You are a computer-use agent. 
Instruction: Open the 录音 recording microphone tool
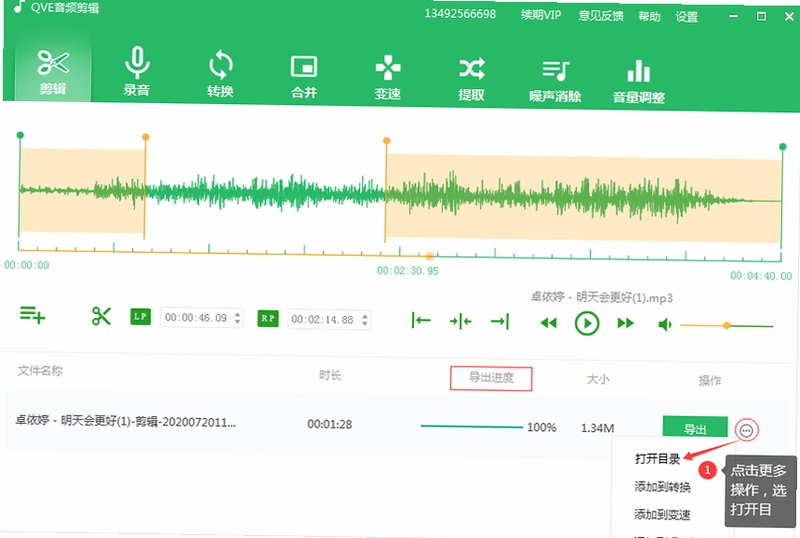pos(137,71)
